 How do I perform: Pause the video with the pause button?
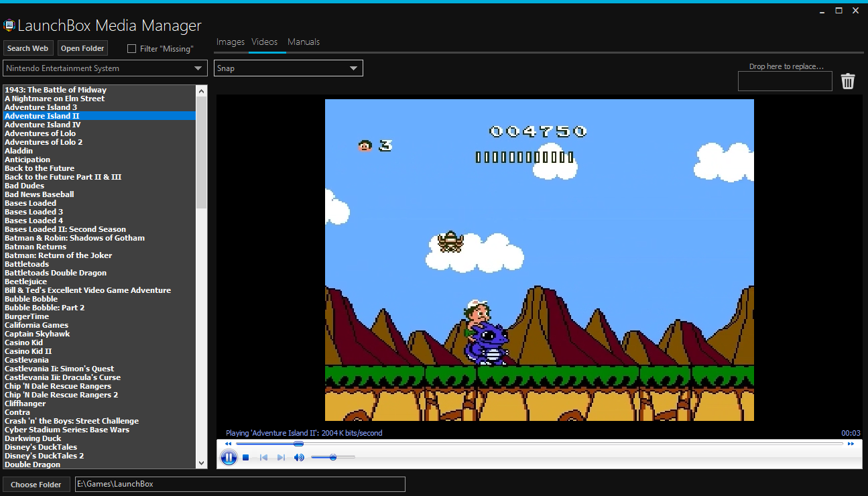[x=229, y=458]
